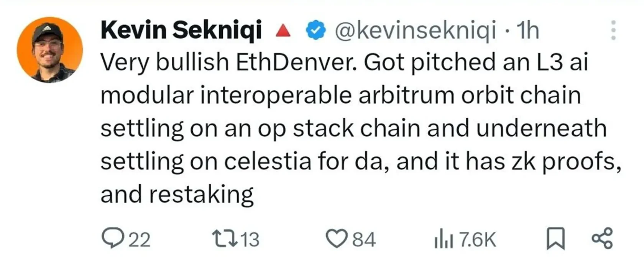Image resolution: width=644 pixels, height=265 pixels.
Task: Click the blue verified badge
Action: [x=315, y=31]
